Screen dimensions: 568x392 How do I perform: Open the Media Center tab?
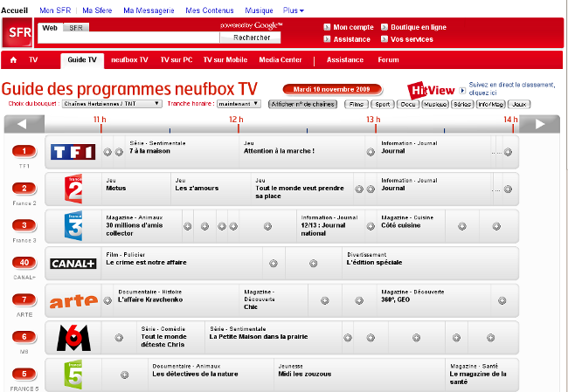point(281,60)
